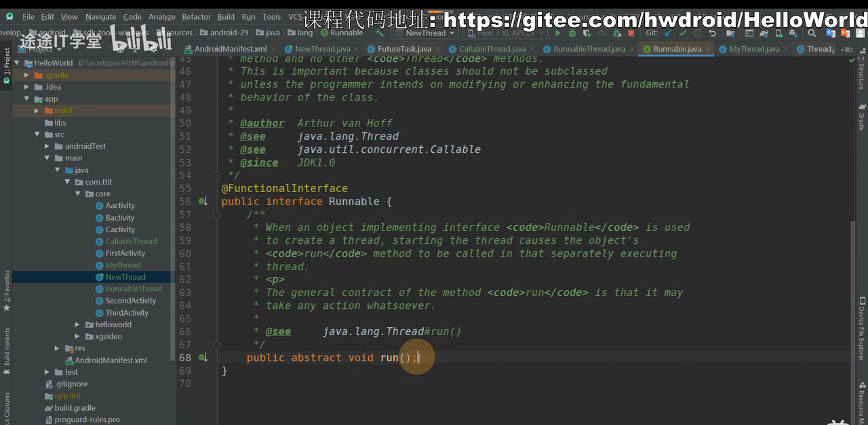Click the Git update project arrow

click(x=669, y=33)
